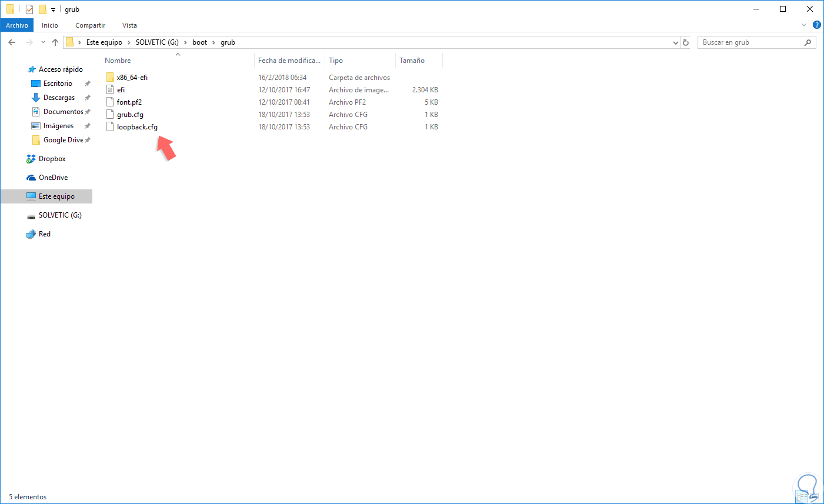This screenshot has width=824, height=504.
Task: Open the chevron after Este equipo in the breadcrumb
Action: [129, 42]
